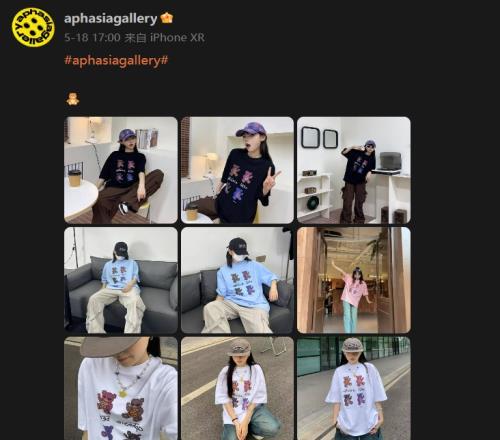Open close-up of white bear-print tee with necklace
The image size is (500, 440).
(121, 388)
